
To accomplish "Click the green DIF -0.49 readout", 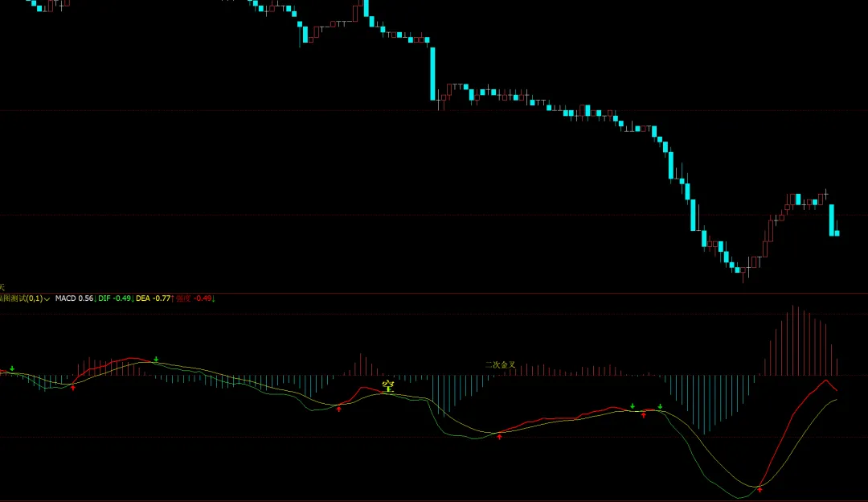I will 116,298.
